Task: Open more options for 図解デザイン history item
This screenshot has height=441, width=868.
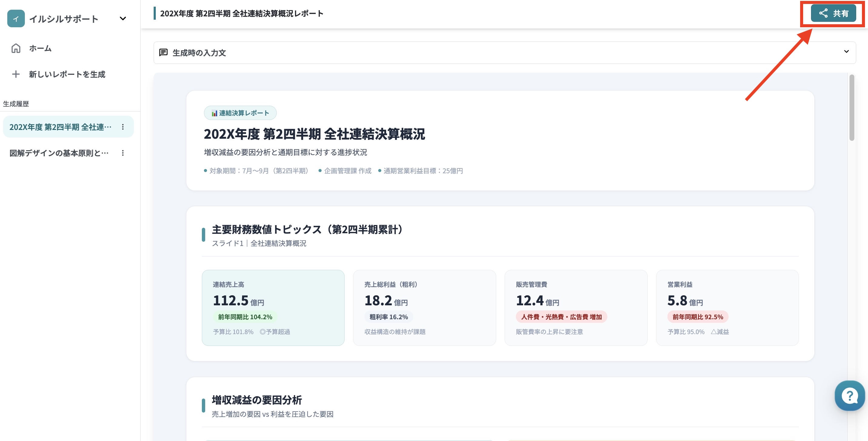Action: click(123, 153)
